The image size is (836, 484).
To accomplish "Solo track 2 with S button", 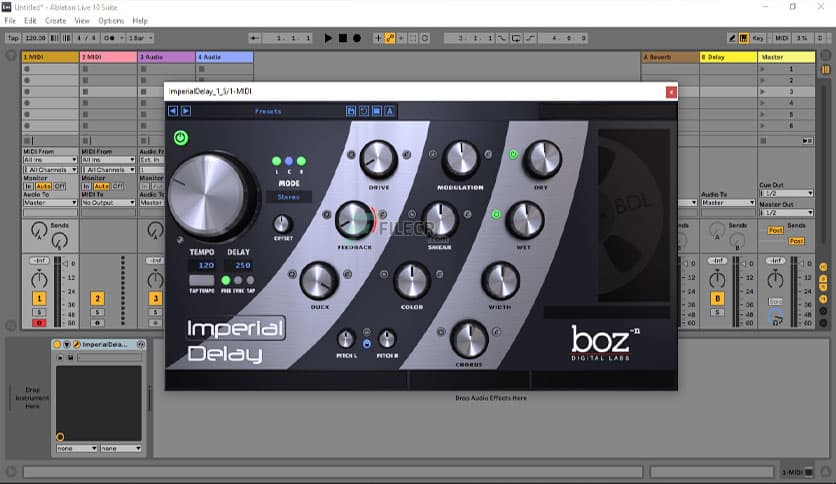I will click(x=97, y=312).
